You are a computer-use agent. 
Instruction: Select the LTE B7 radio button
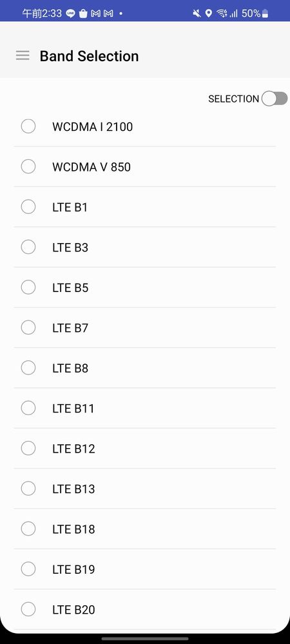pos(28,327)
